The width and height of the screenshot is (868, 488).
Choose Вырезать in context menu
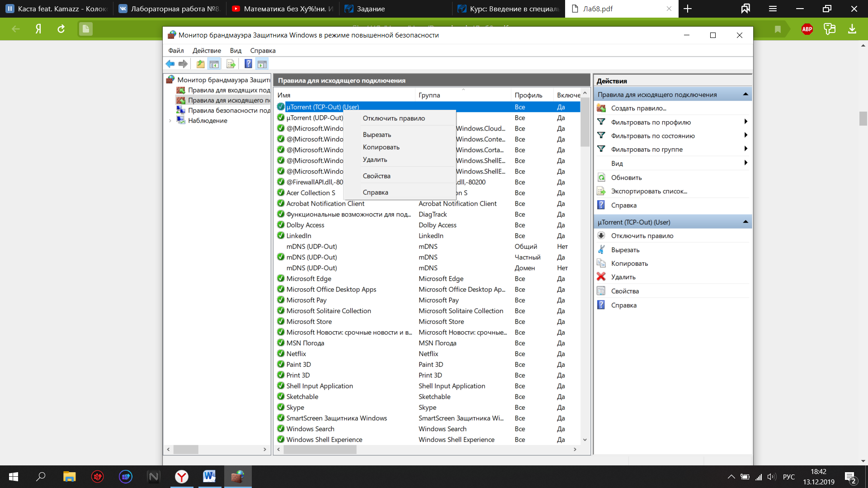[x=399, y=135]
